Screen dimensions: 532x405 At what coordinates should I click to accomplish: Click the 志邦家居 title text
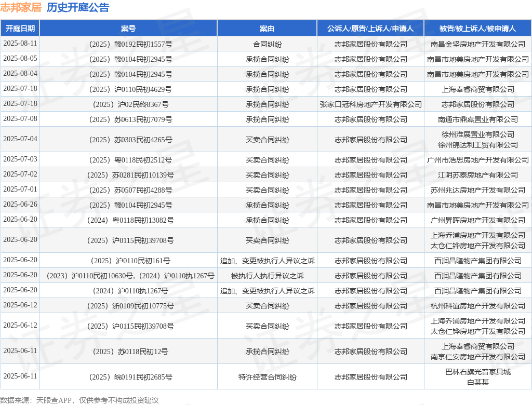(x=21, y=7)
